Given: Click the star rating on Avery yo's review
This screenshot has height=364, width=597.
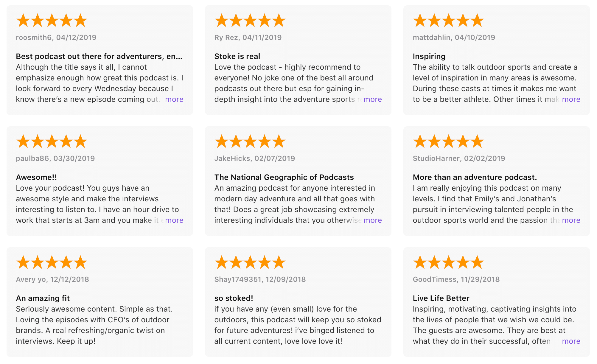Looking at the screenshot, I should (x=52, y=262).
